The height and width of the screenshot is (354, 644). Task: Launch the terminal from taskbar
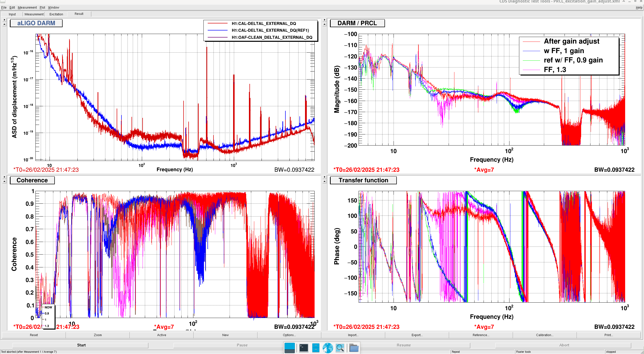(x=304, y=348)
